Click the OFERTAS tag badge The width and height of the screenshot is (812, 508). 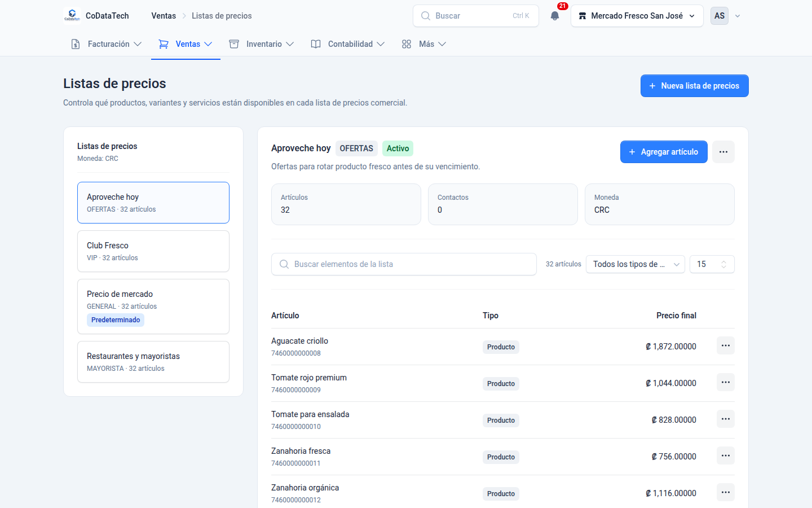(356, 148)
